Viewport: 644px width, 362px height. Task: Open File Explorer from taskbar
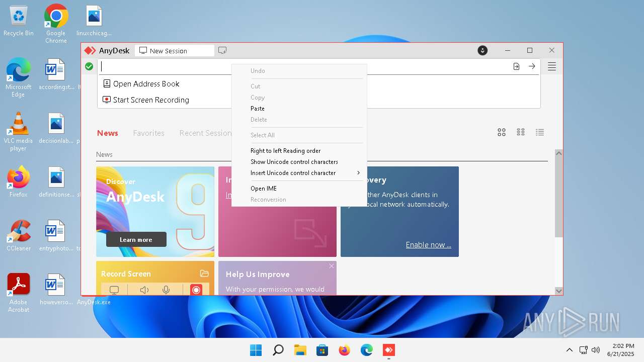click(x=300, y=350)
